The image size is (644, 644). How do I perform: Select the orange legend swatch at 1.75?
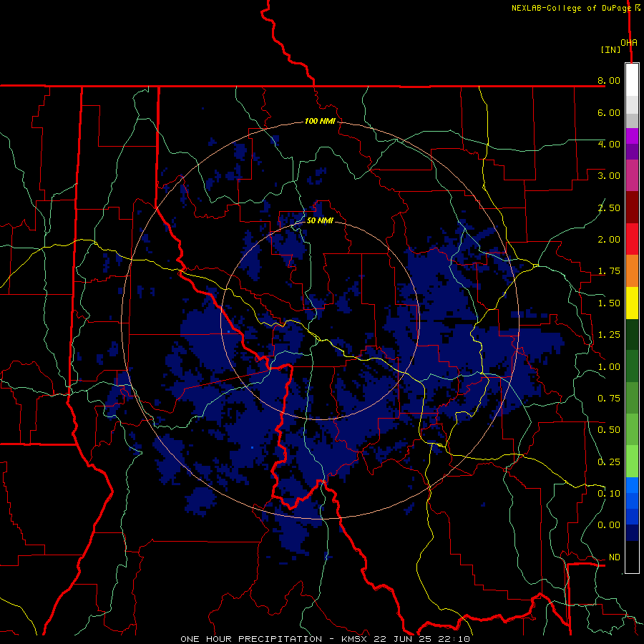(x=632, y=270)
